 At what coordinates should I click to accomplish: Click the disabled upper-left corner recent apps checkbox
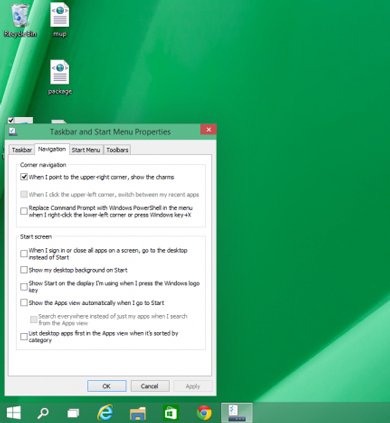[x=24, y=194]
